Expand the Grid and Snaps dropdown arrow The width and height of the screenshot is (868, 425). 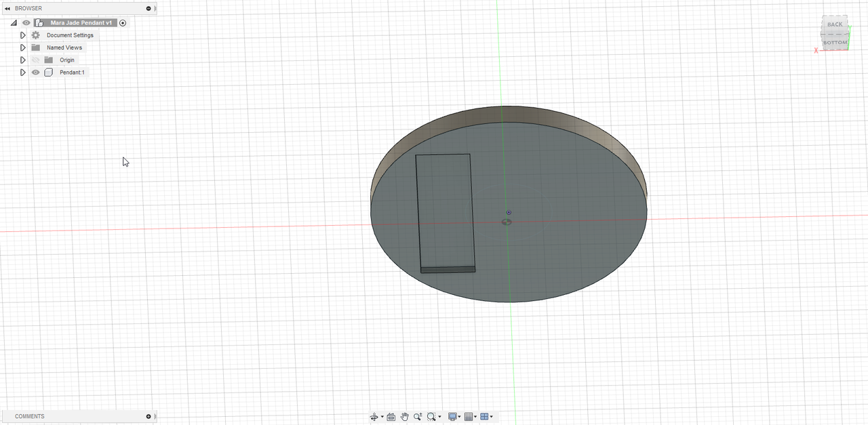click(x=475, y=417)
